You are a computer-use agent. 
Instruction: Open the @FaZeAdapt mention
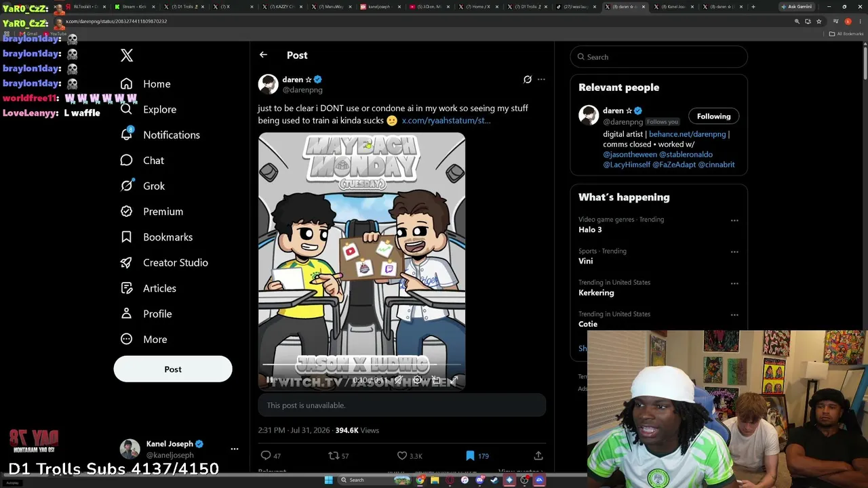(x=674, y=165)
